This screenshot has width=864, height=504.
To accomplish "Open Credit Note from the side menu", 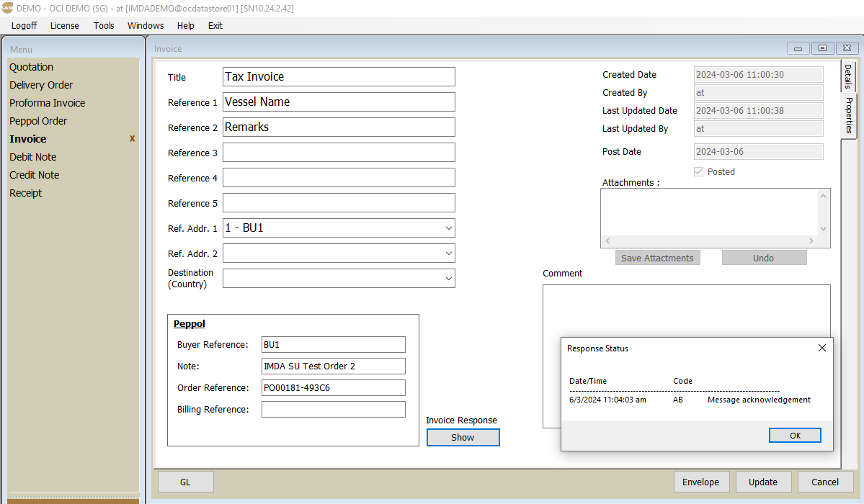I will 35,175.
